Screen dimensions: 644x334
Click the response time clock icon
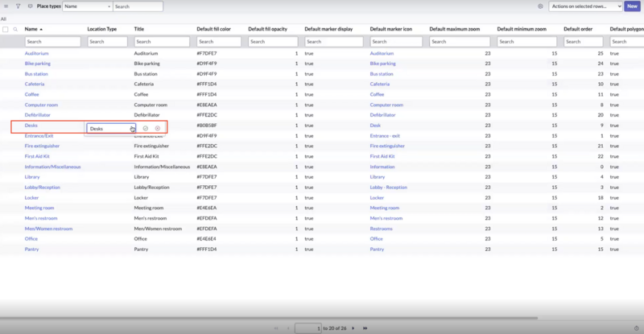click(x=637, y=328)
